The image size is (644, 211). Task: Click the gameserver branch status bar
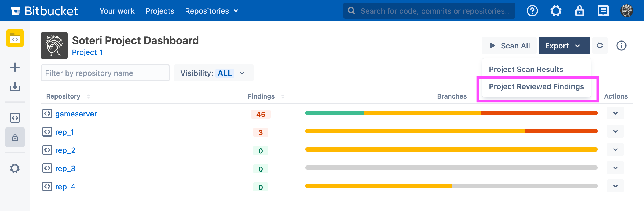[451, 113]
